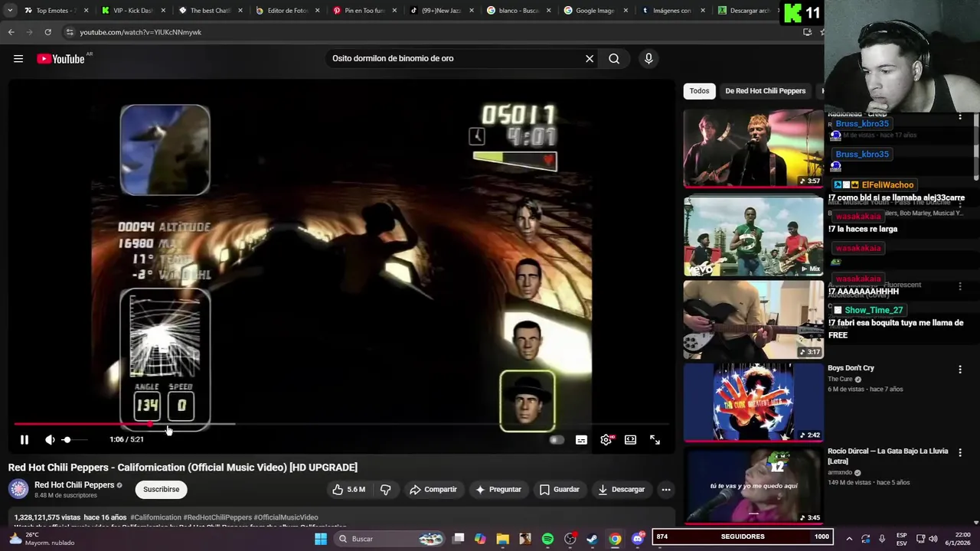Click the Preguntar button
The width and height of the screenshot is (980, 551).
[498, 490]
